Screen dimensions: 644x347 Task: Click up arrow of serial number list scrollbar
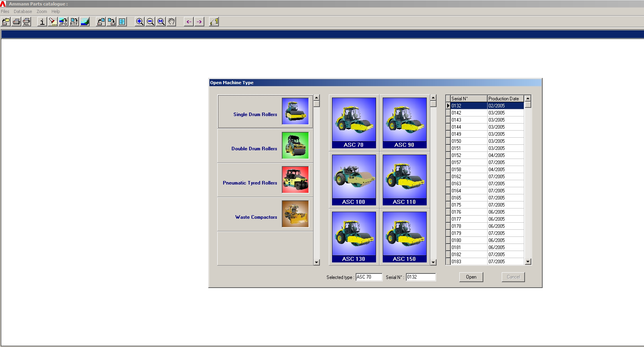(x=528, y=98)
